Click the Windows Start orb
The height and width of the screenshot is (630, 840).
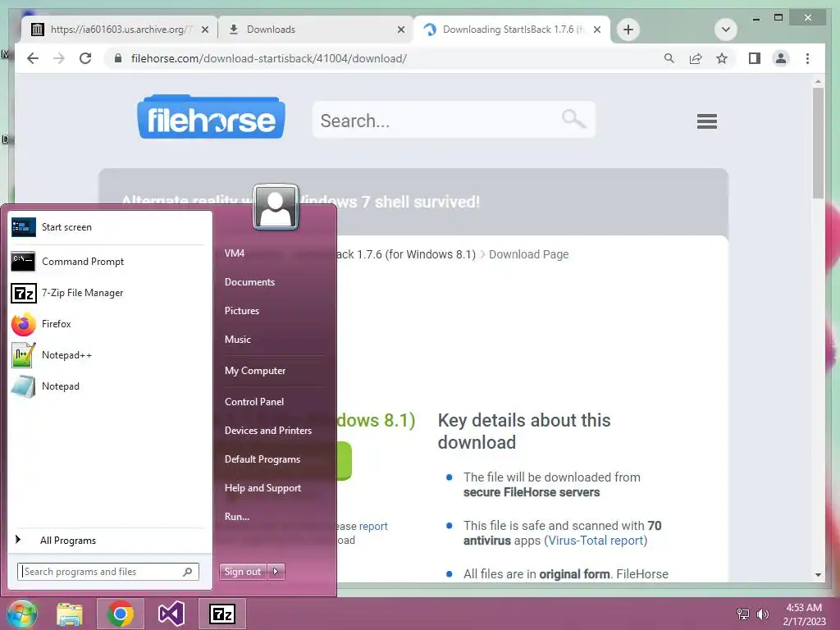click(21, 614)
